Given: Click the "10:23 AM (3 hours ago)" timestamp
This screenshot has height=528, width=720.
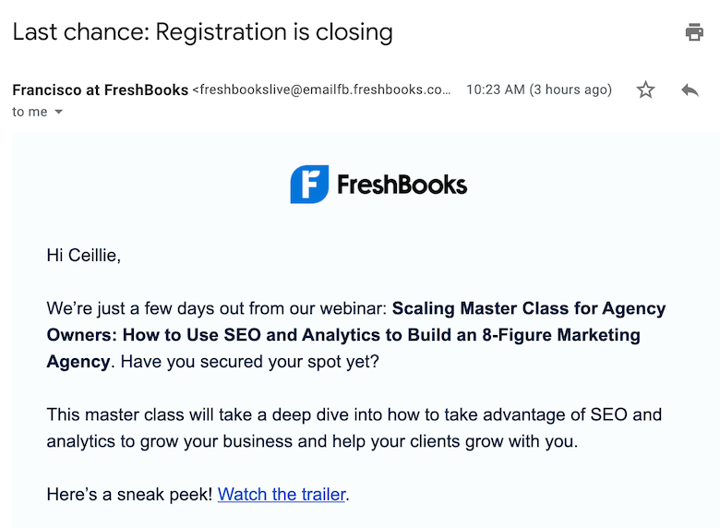Looking at the screenshot, I should click(539, 90).
